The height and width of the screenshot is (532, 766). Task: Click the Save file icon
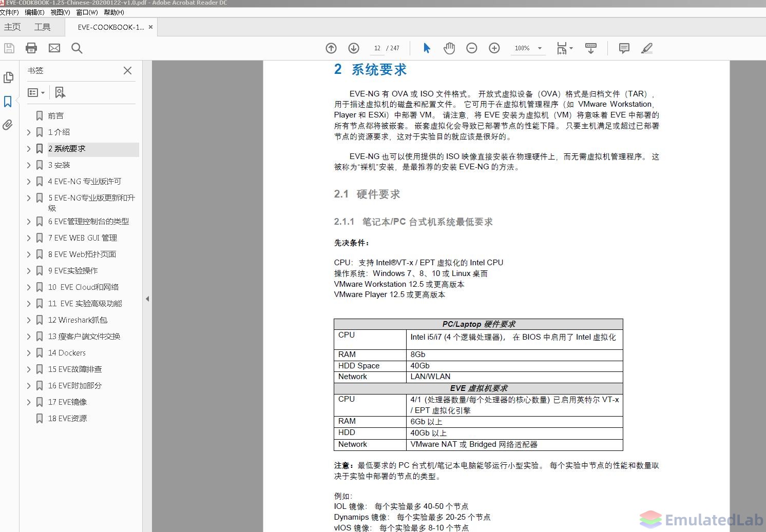[x=9, y=48]
